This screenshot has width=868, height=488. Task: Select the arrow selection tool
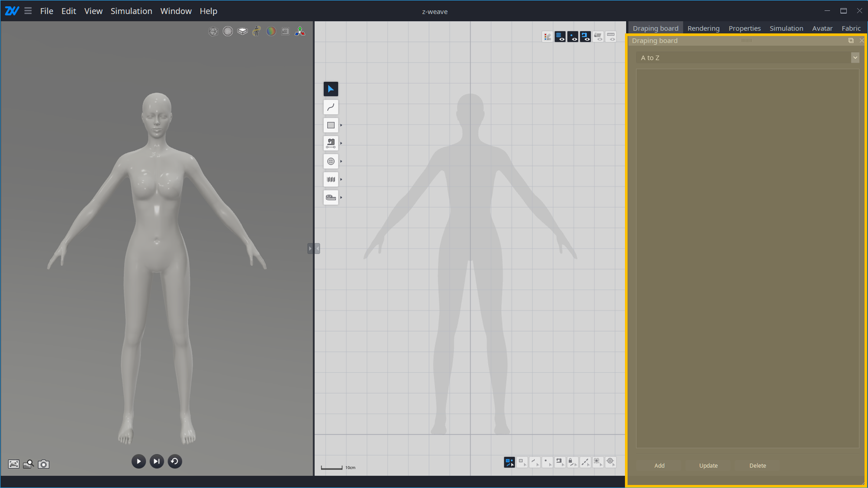click(331, 89)
